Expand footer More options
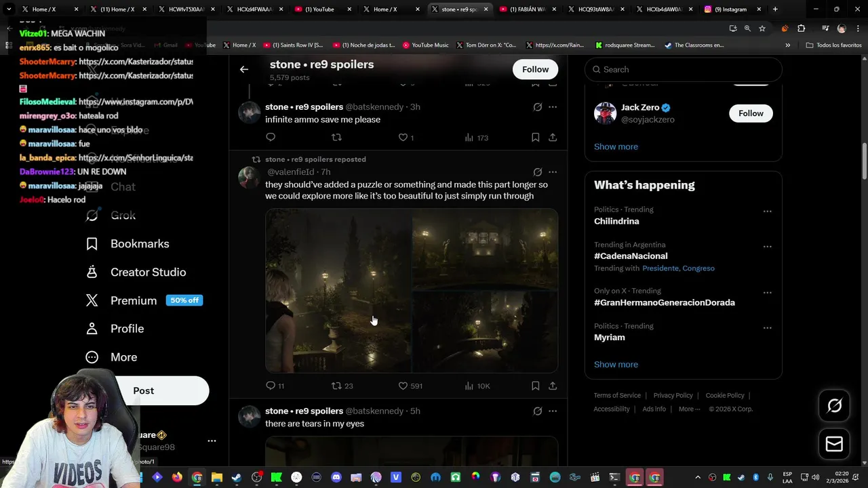868x488 pixels. click(689, 409)
